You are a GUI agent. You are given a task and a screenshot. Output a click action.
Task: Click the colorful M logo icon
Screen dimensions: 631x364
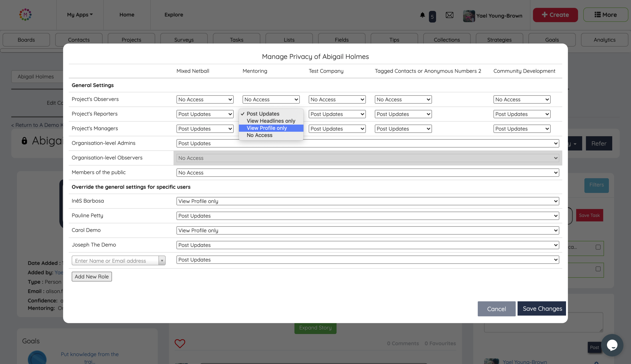[x=25, y=15]
